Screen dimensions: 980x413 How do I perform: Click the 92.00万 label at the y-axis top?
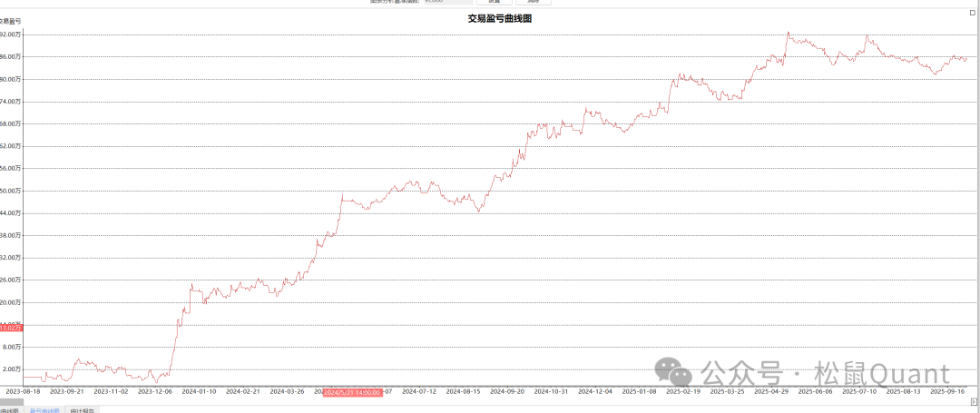[x=11, y=34]
